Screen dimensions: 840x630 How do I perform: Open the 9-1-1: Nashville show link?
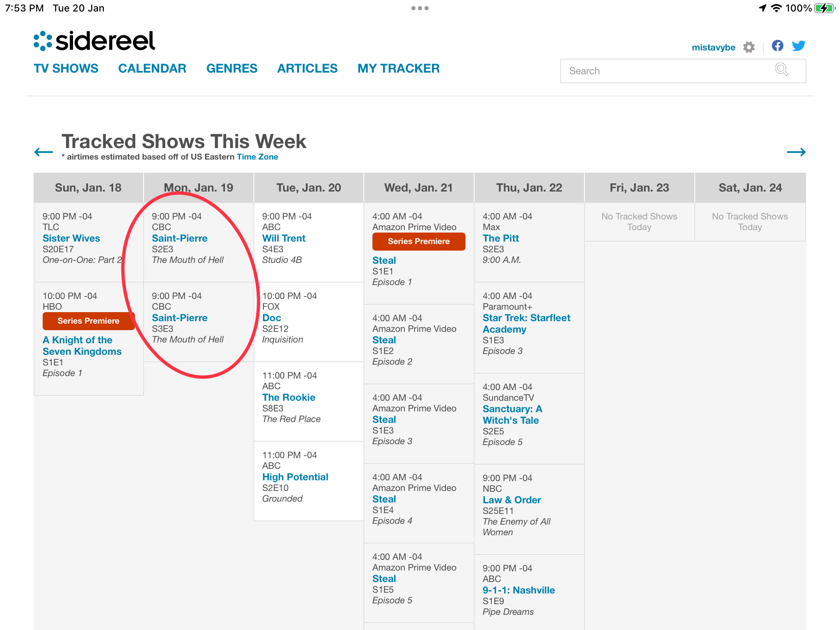(518, 590)
